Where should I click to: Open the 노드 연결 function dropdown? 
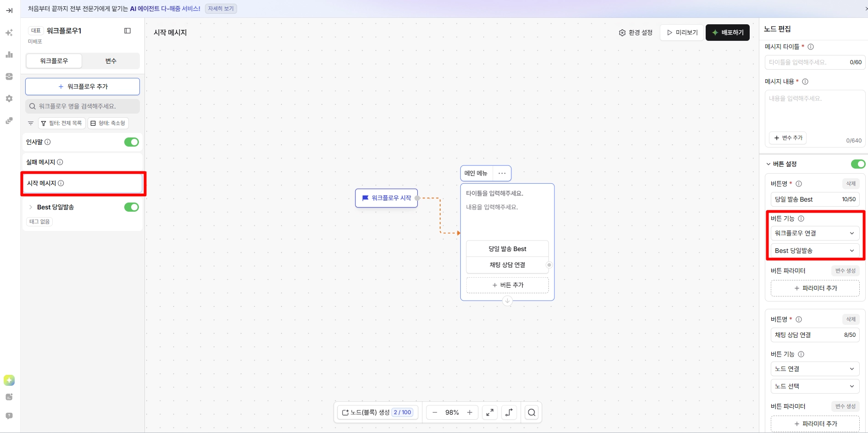(815, 369)
